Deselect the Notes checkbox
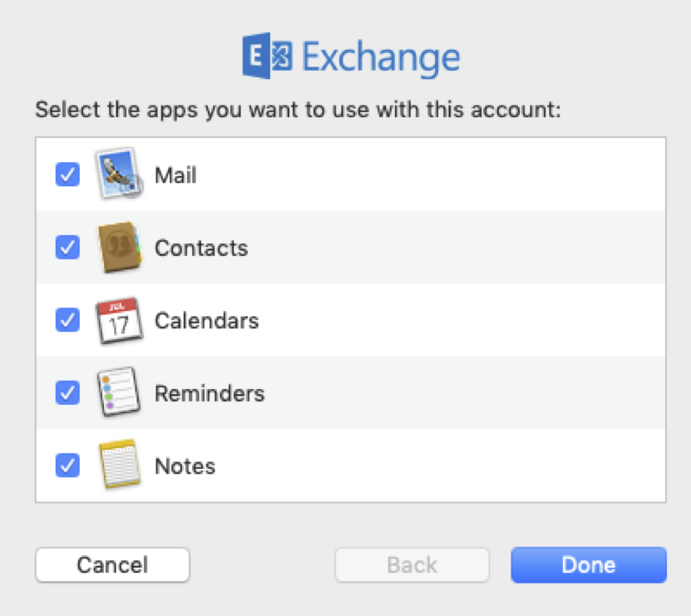691x616 pixels. coord(67,465)
